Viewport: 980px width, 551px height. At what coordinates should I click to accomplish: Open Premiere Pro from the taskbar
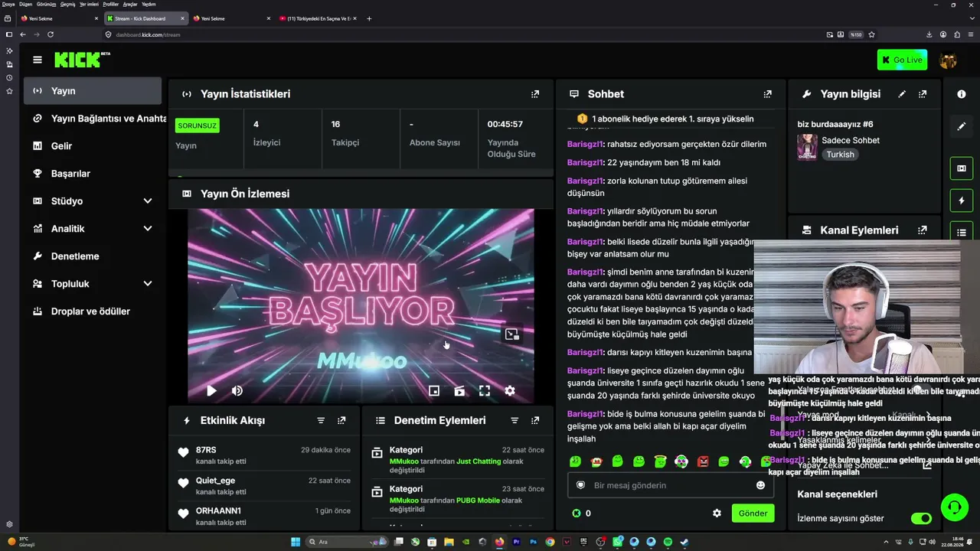coord(516,542)
